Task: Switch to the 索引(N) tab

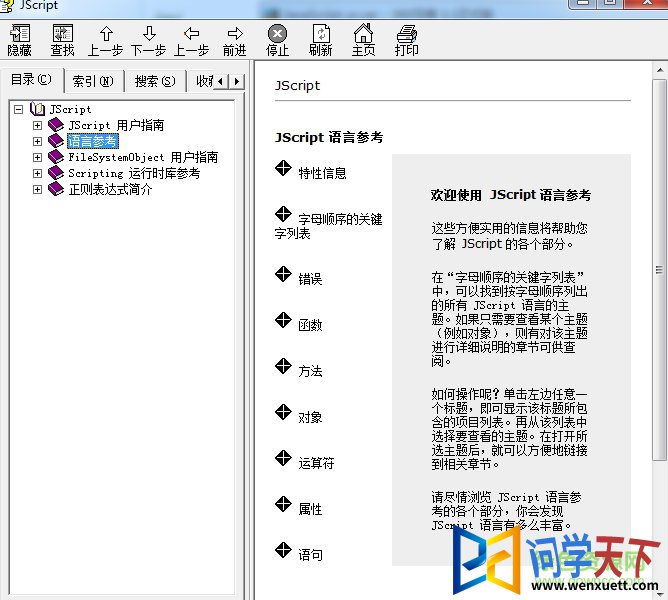Action: (x=93, y=81)
